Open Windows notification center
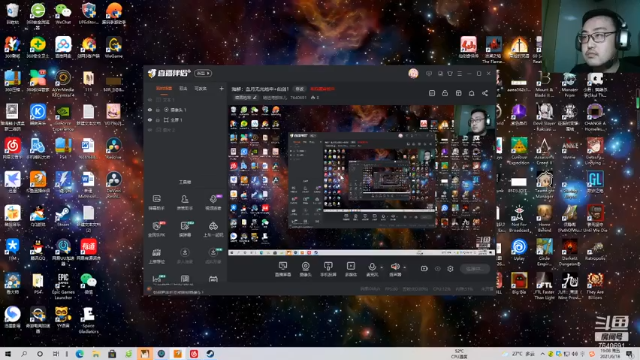 (x=629, y=354)
